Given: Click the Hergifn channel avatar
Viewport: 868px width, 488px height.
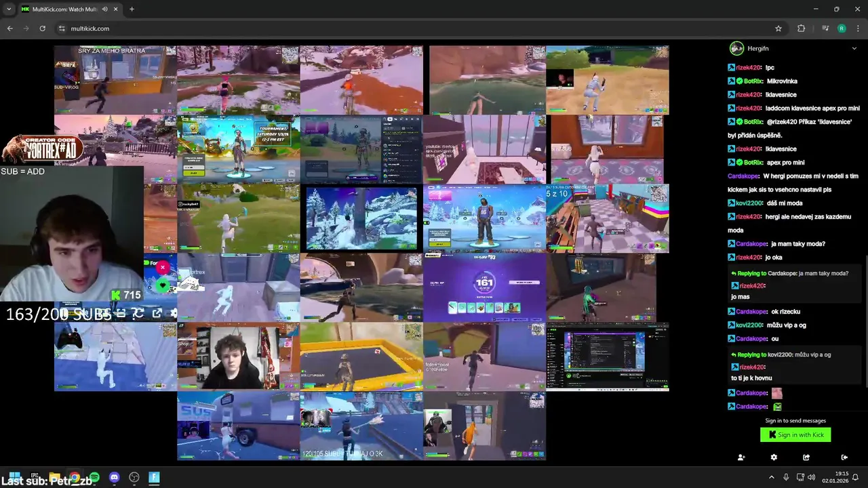Looking at the screenshot, I should point(736,48).
